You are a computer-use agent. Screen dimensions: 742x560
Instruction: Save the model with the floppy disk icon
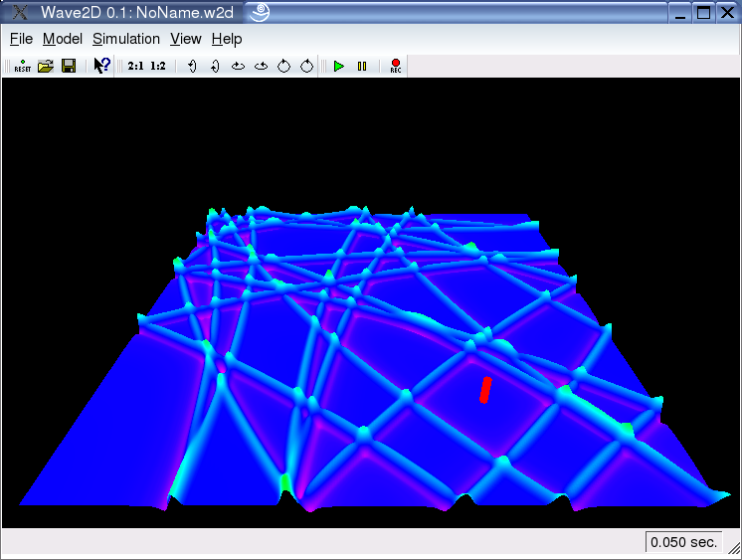tap(69, 66)
